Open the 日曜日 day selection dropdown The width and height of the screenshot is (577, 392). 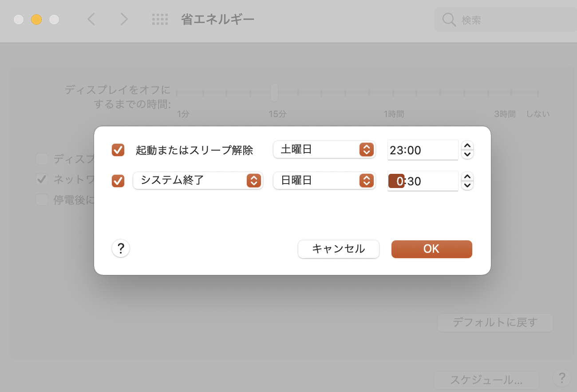pos(324,180)
